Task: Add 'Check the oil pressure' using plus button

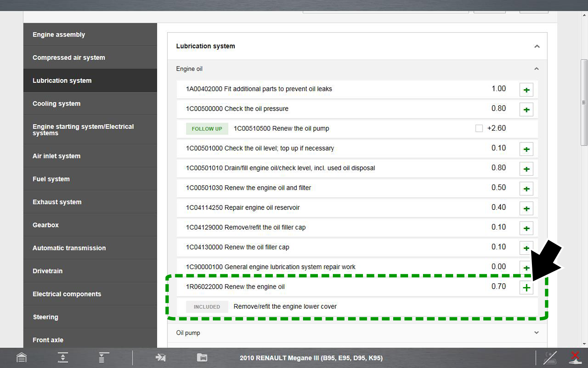Action: 526,109
